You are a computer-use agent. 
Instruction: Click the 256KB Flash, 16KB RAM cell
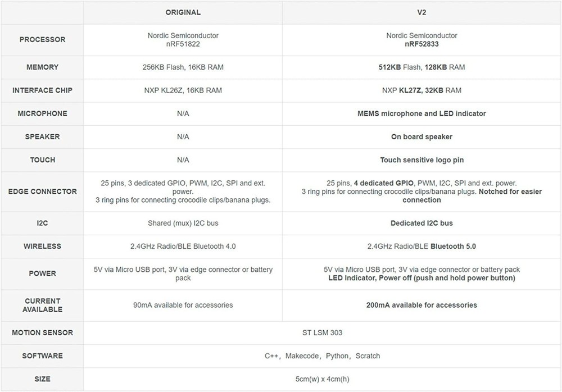(183, 67)
